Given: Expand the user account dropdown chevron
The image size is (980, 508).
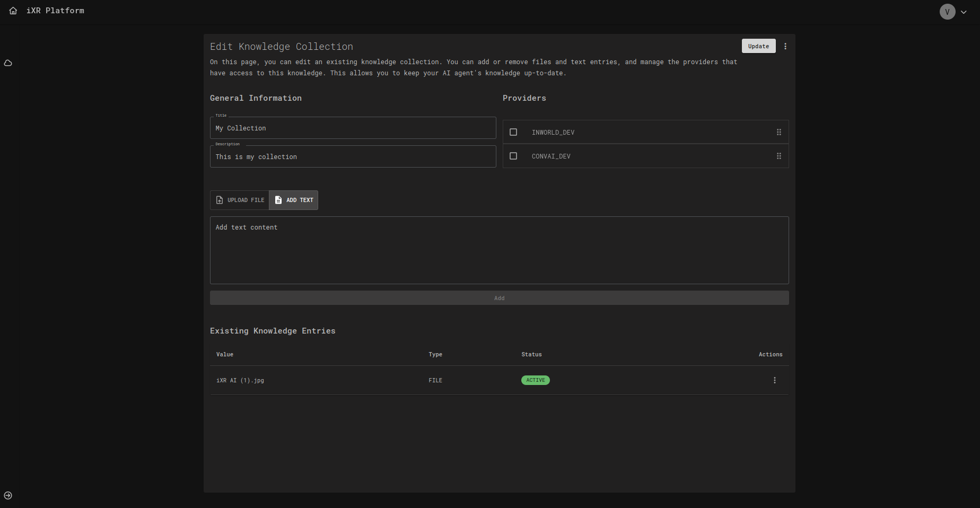Looking at the screenshot, I should 964,12.
